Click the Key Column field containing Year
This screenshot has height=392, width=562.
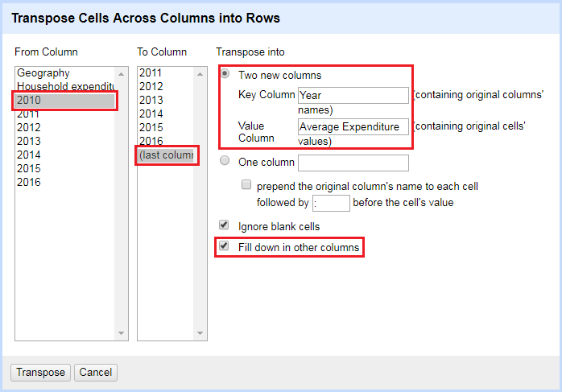353,96
